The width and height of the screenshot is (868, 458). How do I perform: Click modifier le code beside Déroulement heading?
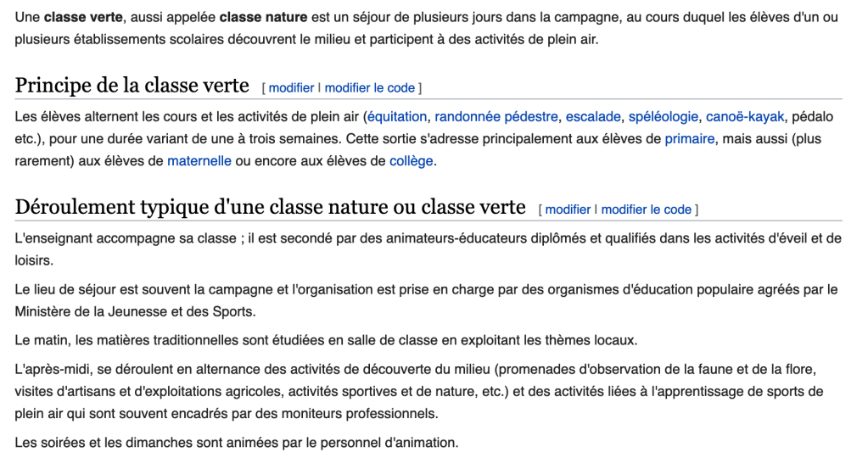[647, 209]
